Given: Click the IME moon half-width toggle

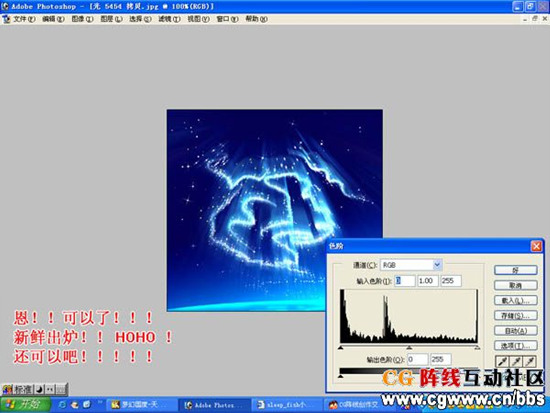Looking at the screenshot, I should coord(40,389).
